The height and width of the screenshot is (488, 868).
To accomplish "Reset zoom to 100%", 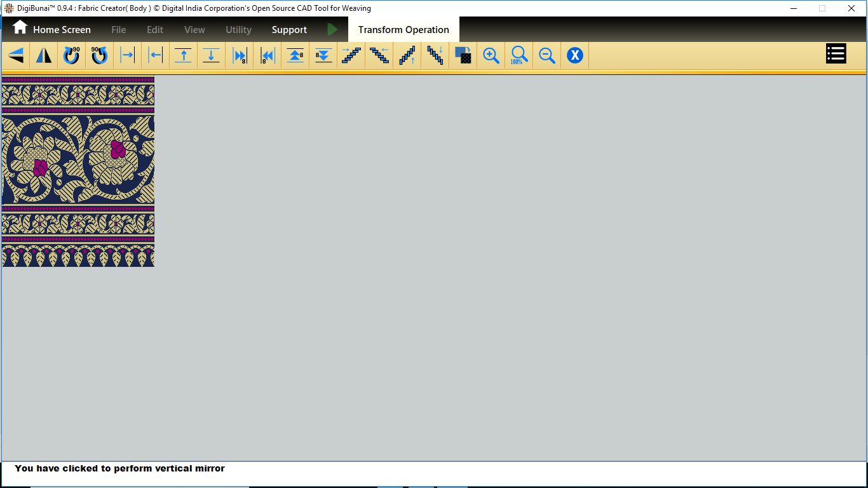I will click(519, 56).
